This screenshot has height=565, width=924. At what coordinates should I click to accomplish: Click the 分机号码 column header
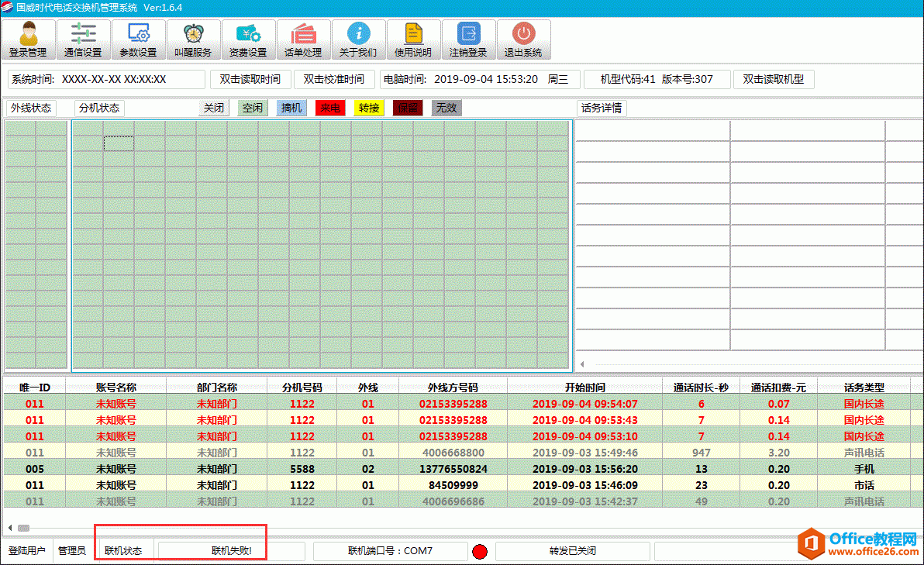pos(302,387)
